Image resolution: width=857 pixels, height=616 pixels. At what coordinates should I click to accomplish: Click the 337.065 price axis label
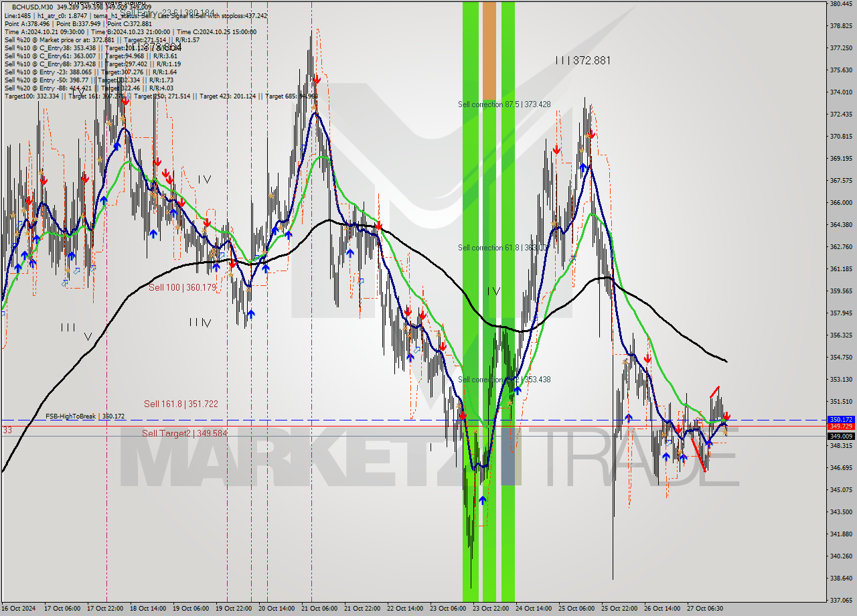click(841, 601)
